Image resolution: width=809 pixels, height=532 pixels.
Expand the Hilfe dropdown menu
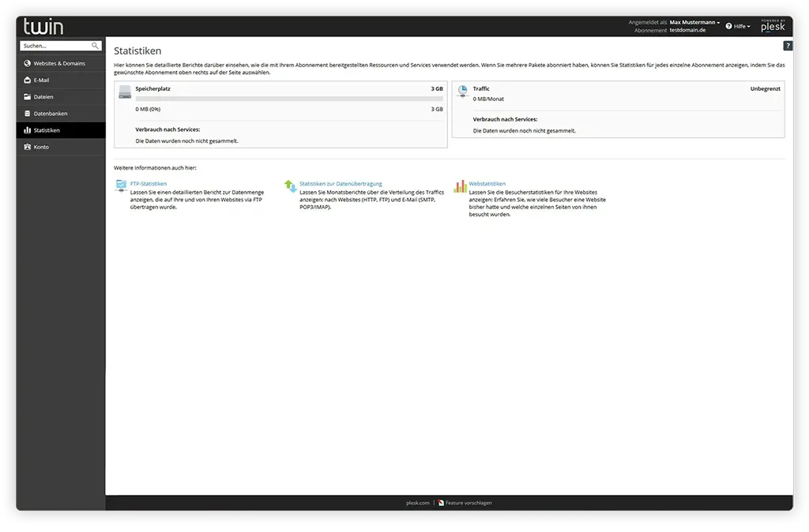click(x=738, y=27)
